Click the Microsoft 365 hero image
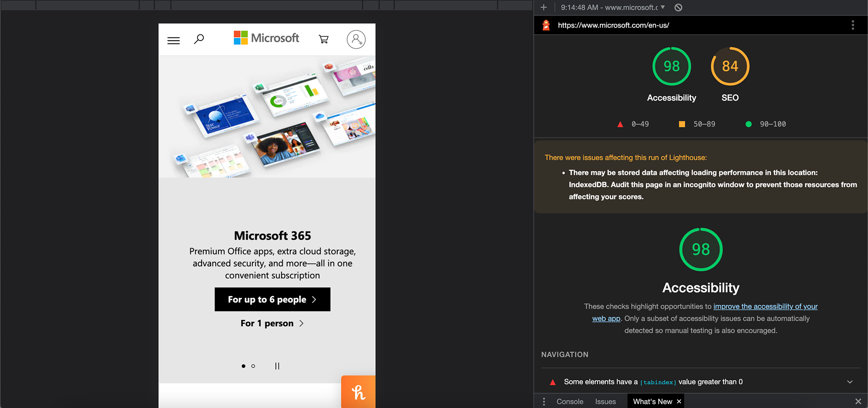This screenshot has height=408, width=868. coord(267,117)
